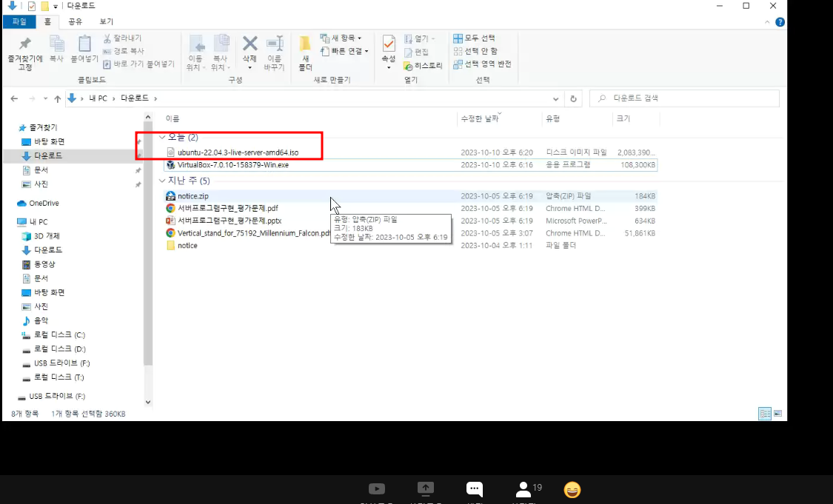Collapse the 지난 주 (5) file group
Screen dimensions: 833x504
point(162,181)
